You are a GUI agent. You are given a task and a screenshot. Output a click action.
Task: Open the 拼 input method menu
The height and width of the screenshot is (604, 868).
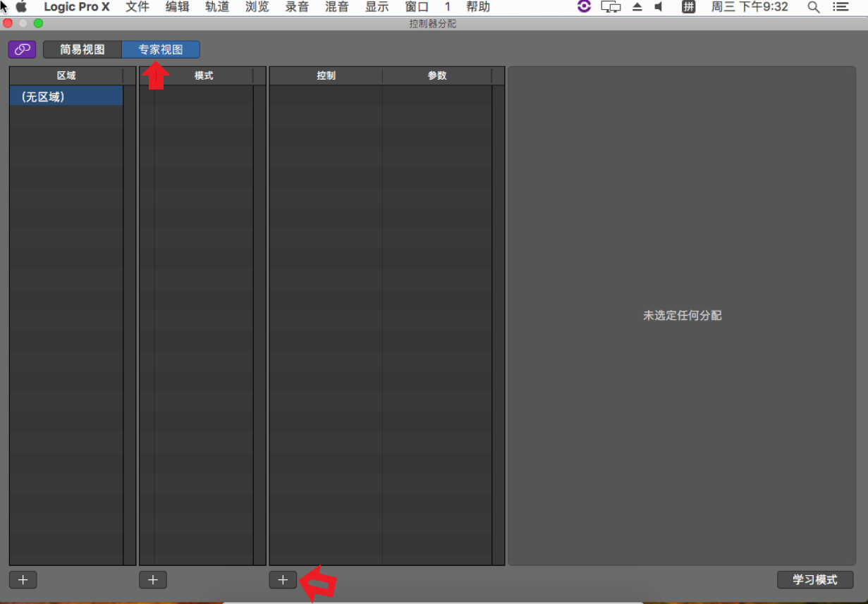pos(688,7)
